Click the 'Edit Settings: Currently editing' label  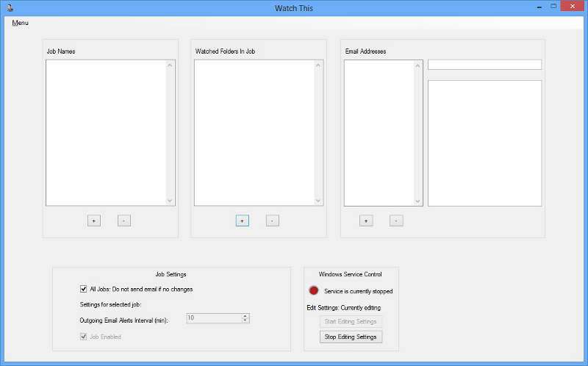pyautogui.click(x=343, y=308)
